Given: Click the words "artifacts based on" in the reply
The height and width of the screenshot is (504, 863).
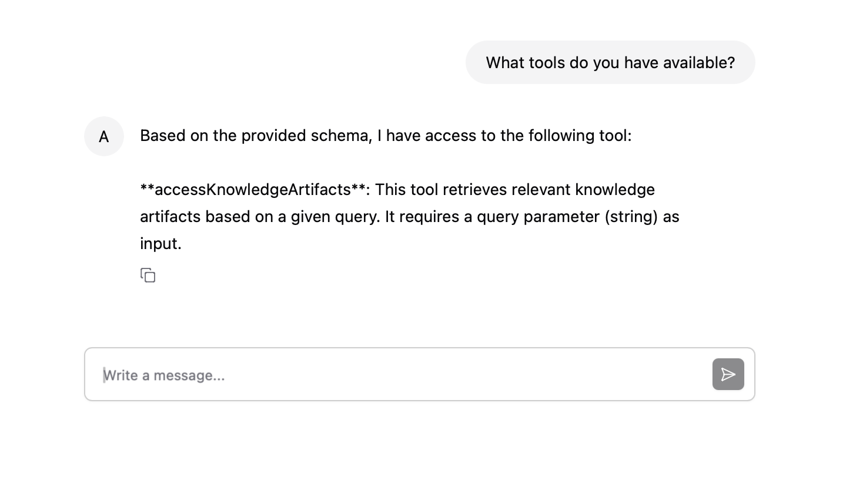Looking at the screenshot, I should tap(203, 217).
